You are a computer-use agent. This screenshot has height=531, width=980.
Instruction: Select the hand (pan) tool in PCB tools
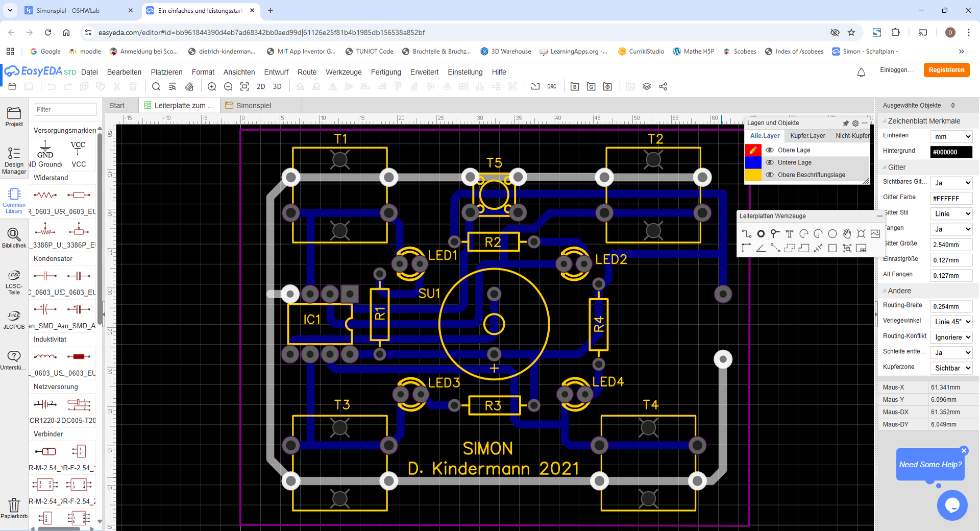click(x=847, y=234)
